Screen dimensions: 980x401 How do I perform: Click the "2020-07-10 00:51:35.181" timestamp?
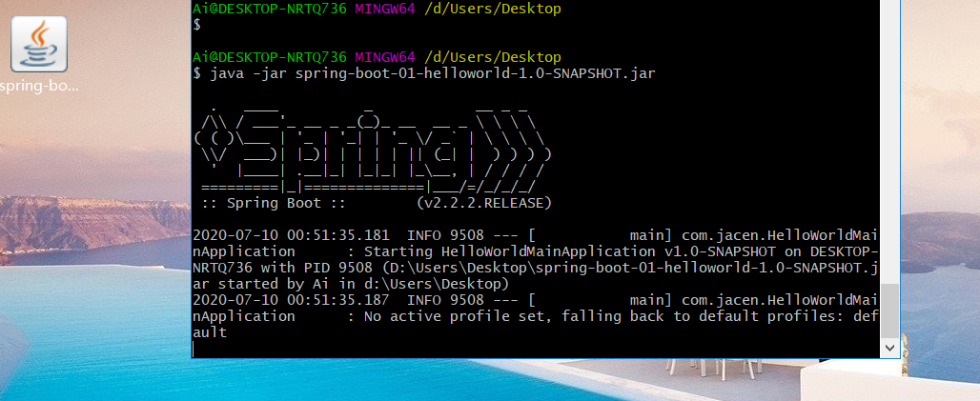click(291, 235)
